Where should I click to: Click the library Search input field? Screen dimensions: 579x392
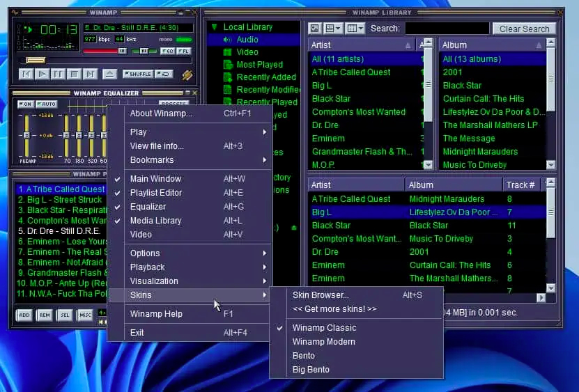(x=447, y=29)
